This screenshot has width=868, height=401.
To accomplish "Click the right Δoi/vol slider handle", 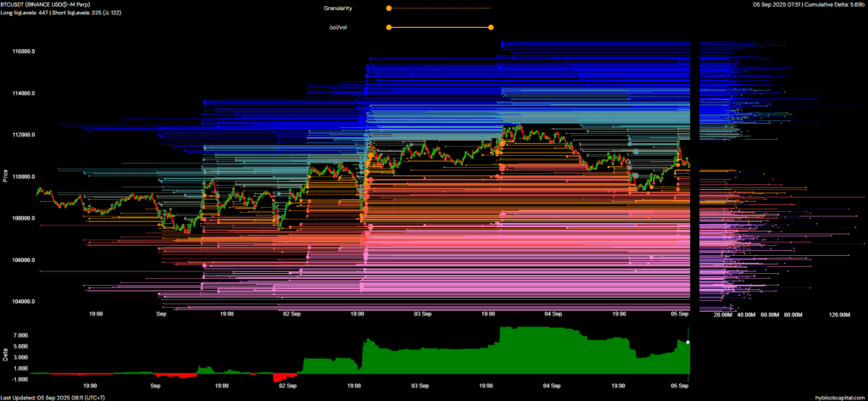I will (x=492, y=27).
